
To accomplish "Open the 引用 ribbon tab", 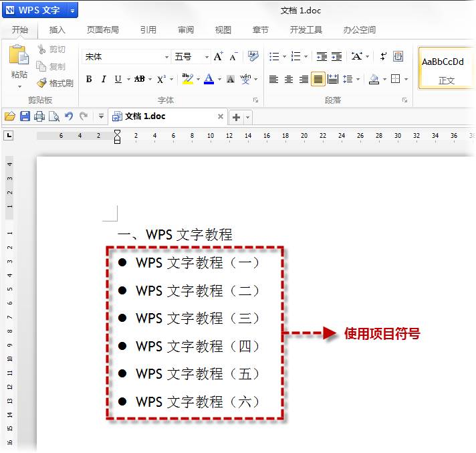I will [148, 29].
